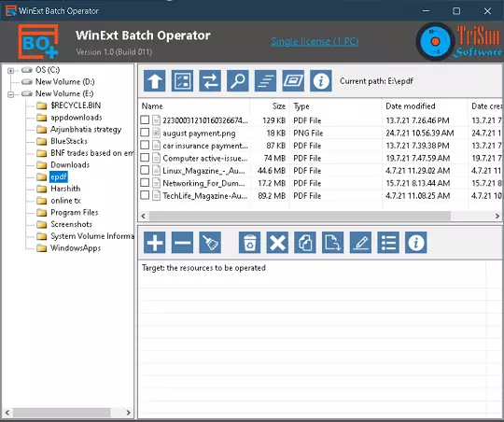Check the box for 2230003121016032674 PDF
This screenshot has width=504, height=422.
pyautogui.click(x=145, y=120)
